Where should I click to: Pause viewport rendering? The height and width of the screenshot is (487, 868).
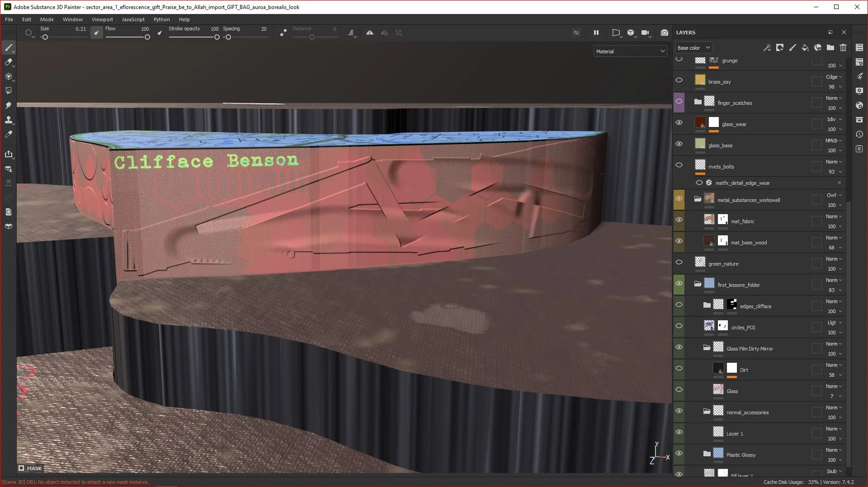tap(596, 33)
